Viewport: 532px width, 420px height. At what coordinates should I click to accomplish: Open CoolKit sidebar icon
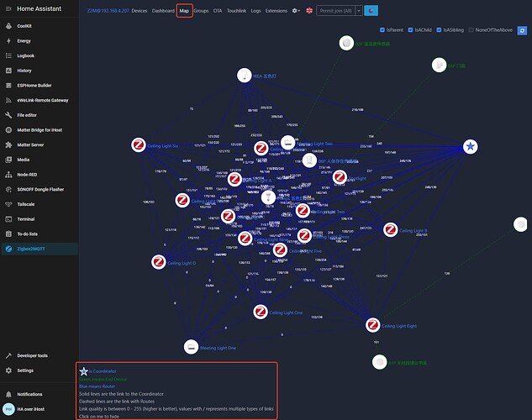[8, 26]
